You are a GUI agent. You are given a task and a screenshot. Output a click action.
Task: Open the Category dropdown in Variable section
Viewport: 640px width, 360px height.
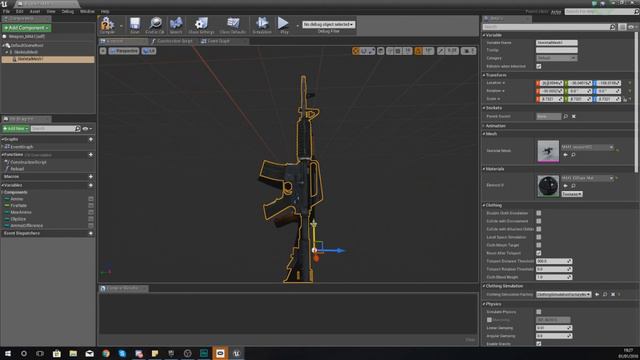point(556,58)
